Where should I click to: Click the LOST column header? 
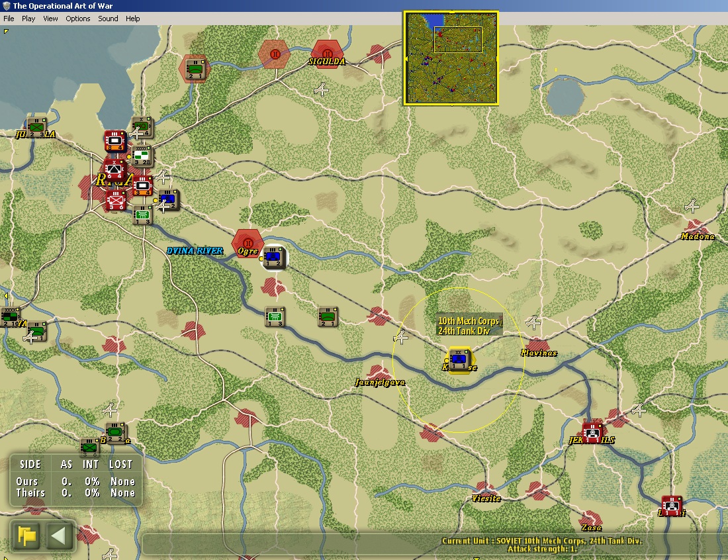(120, 464)
